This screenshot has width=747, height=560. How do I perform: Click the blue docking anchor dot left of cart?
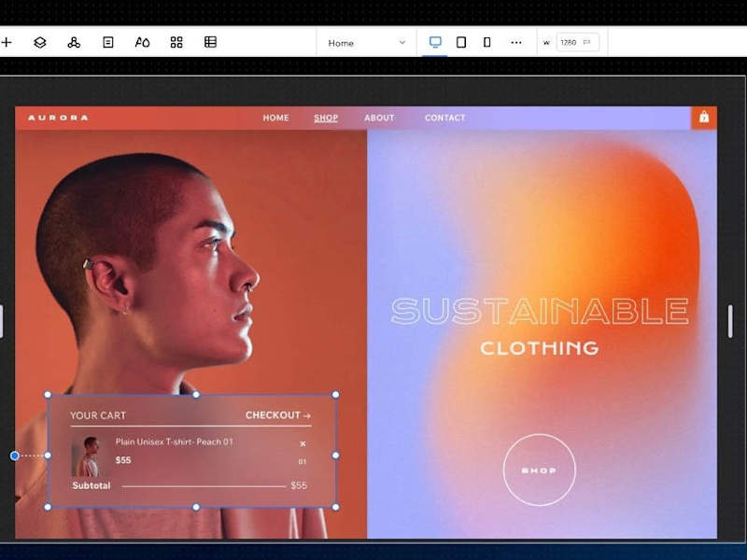pos(15,455)
